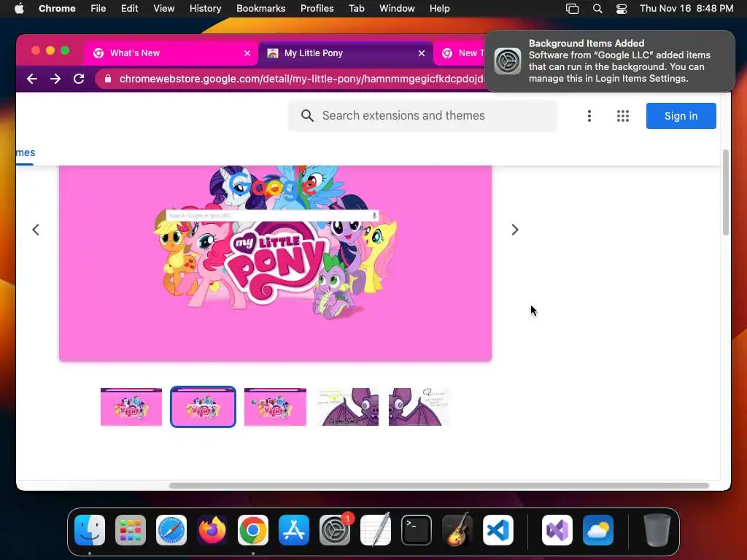Open the Help menu
The image size is (747, 560).
(439, 9)
